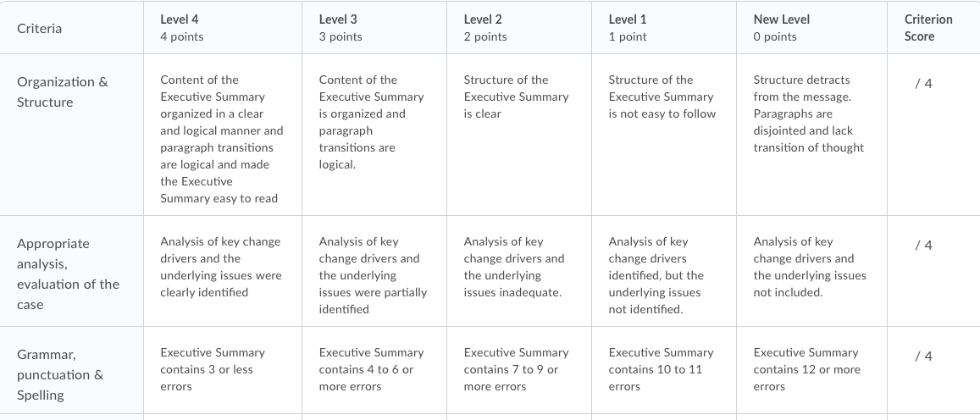This screenshot has width=980, height=420.
Task: Click Appropriate analysis criterion score field
Action: [933, 271]
